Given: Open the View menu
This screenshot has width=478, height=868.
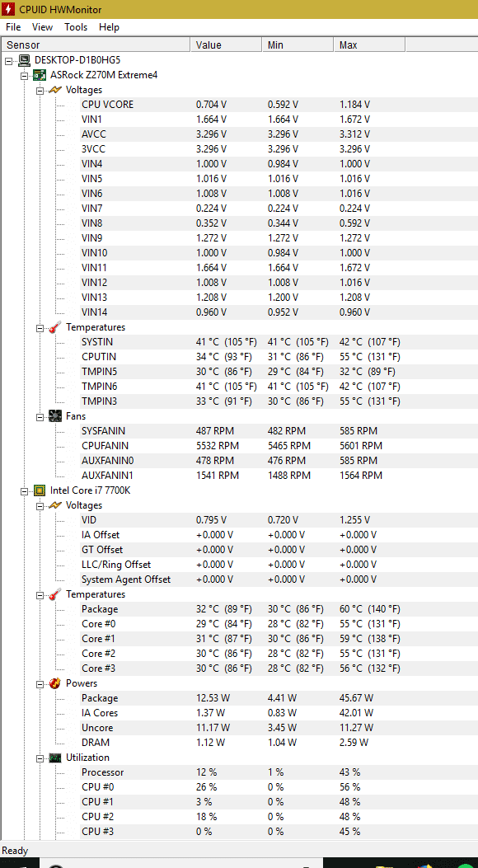Looking at the screenshot, I should [x=42, y=27].
